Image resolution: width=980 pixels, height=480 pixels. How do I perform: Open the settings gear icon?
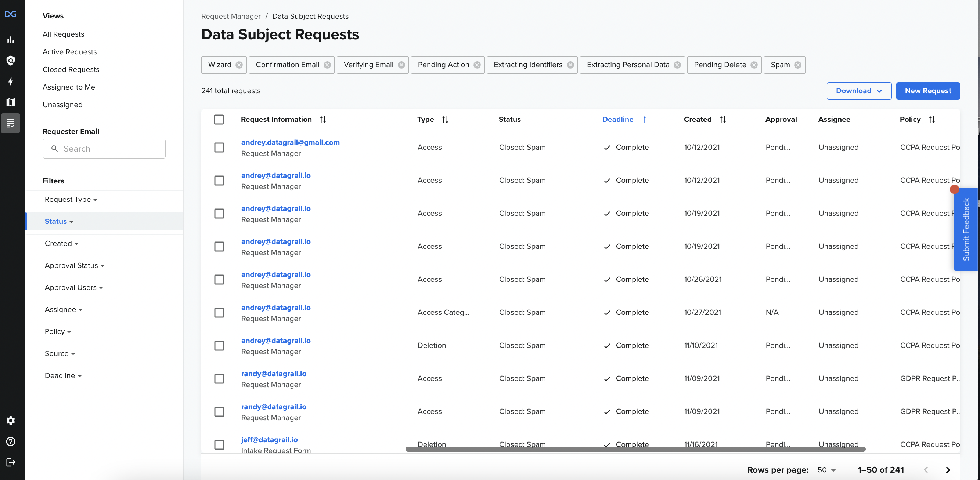point(11,420)
